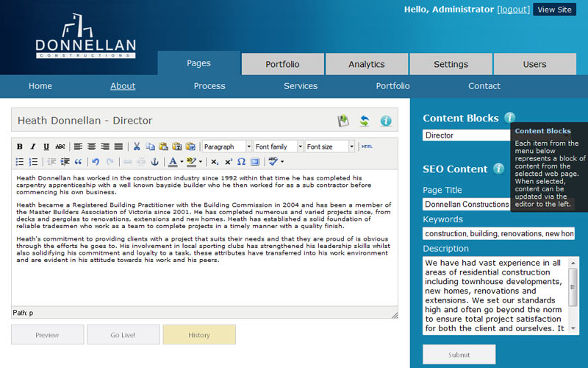Open spellchecker language arrow
Viewport: 588px width, 368px height.
[x=282, y=162]
